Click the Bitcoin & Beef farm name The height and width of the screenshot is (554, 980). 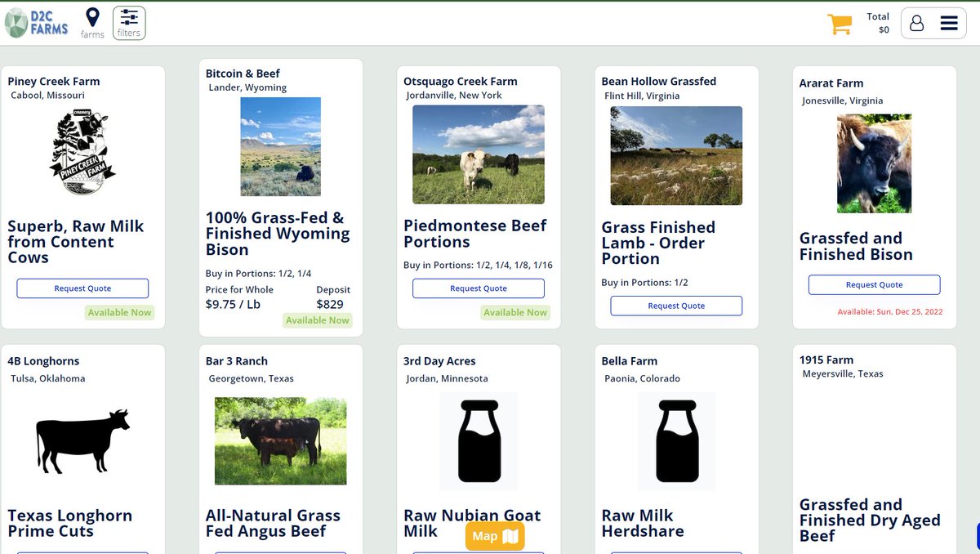pos(243,74)
